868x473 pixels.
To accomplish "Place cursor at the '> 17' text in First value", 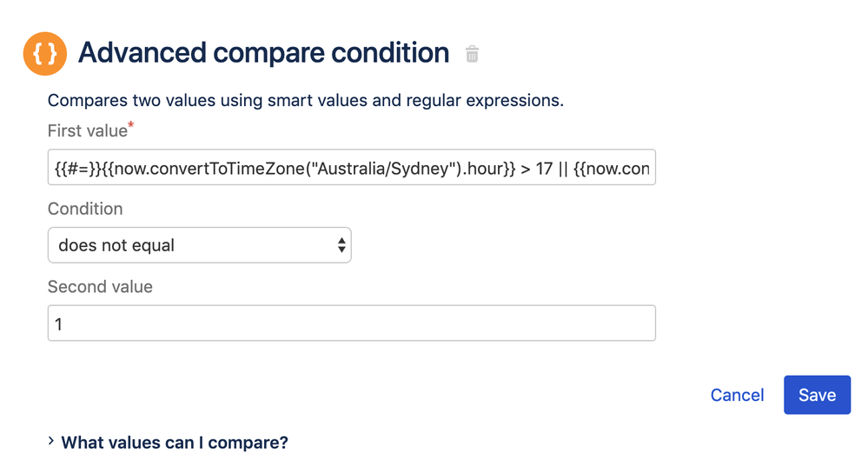I will coord(536,169).
